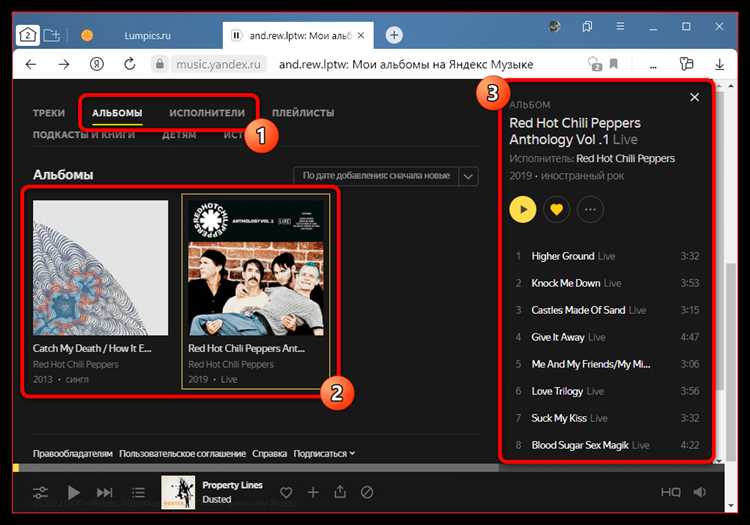Play the album with yellow play button
This screenshot has width=750, height=525.
tap(522, 209)
